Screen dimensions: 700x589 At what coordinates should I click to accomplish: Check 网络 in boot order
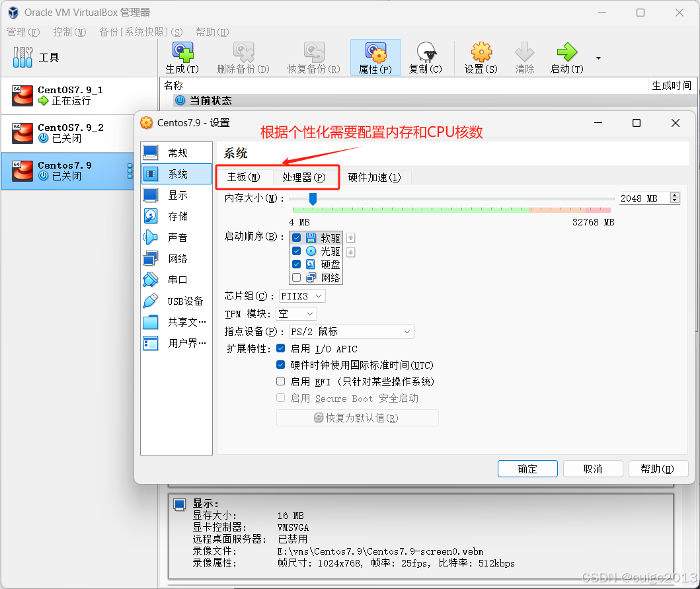(296, 278)
